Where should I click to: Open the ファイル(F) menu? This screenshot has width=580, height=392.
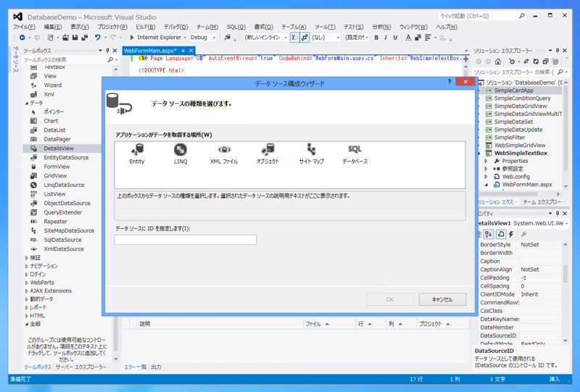pyautogui.click(x=24, y=27)
